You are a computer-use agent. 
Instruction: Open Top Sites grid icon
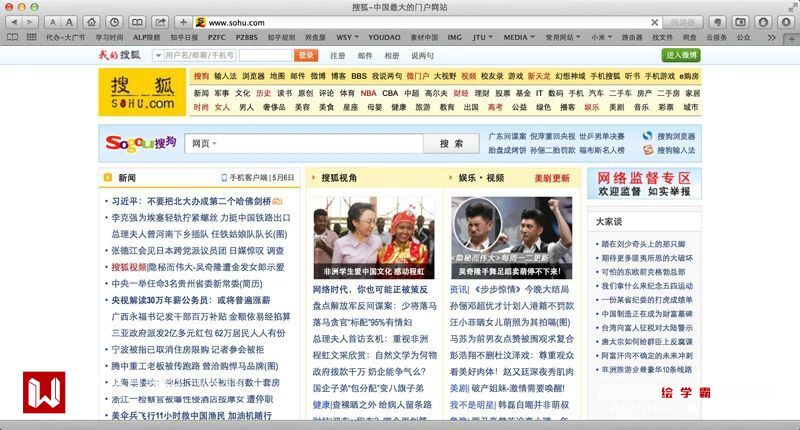pyautogui.click(x=31, y=37)
